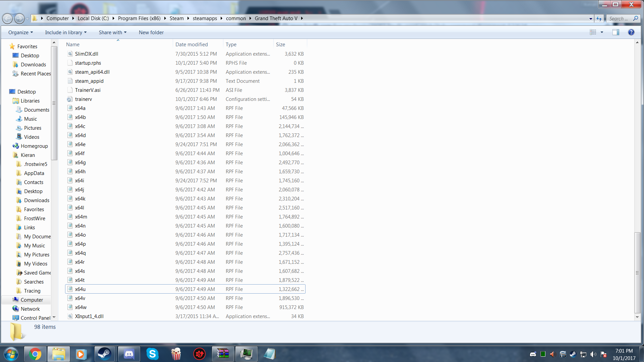This screenshot has height=362, width=644.
Task: Click the New folder button
Action: tap(151, 33)
